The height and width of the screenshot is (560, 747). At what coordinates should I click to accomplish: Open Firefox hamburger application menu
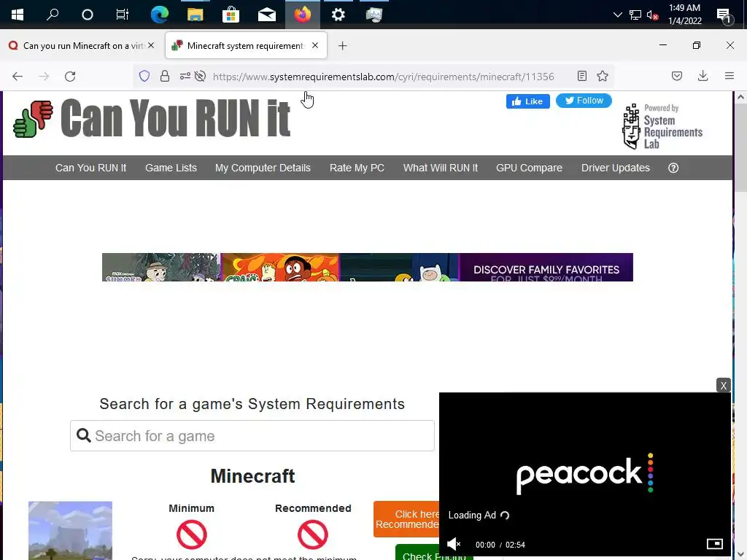(729, 76)
